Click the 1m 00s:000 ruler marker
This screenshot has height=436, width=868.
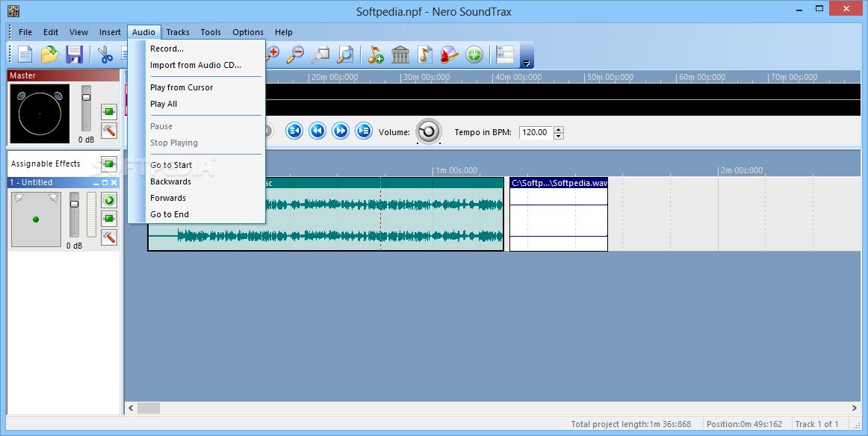click(456, 170)
